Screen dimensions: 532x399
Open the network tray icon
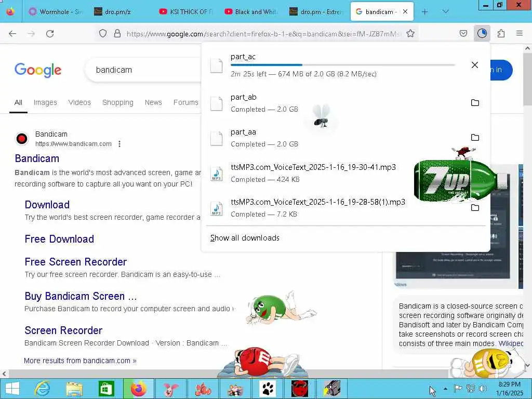click(471, 389)
